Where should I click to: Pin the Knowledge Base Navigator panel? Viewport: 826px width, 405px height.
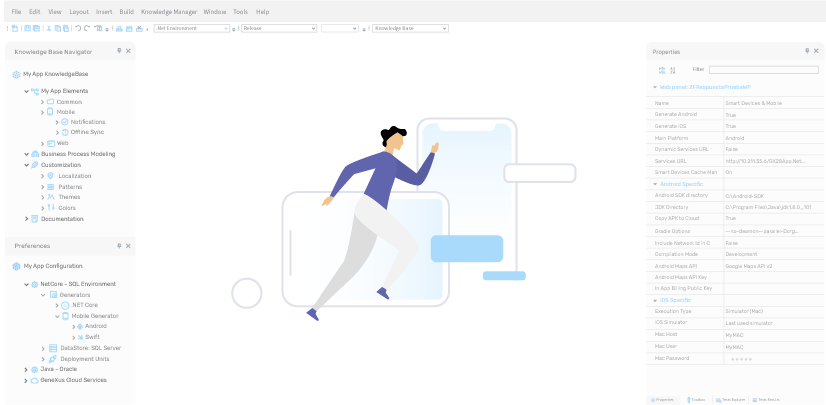click(x=119, y=51)
